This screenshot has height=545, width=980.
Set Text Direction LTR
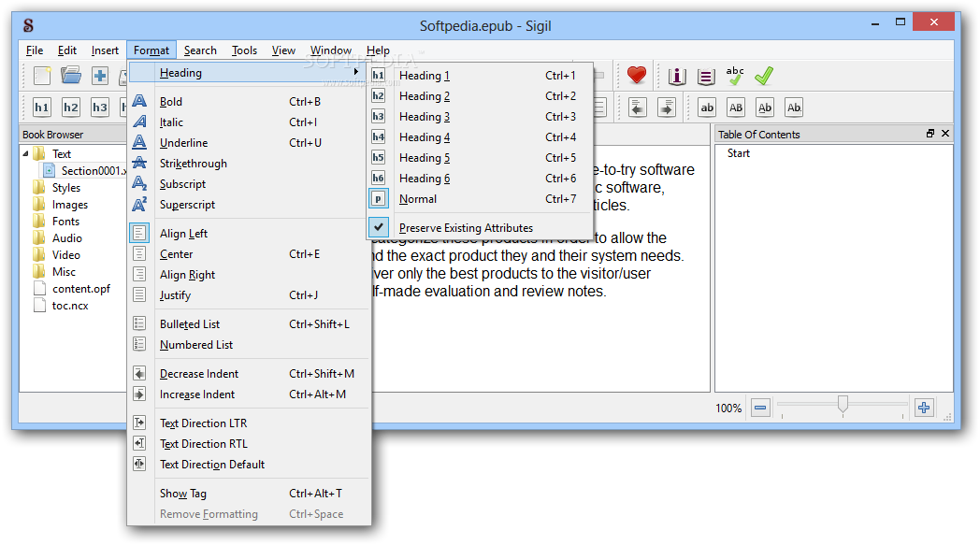(x=249, y=423)
